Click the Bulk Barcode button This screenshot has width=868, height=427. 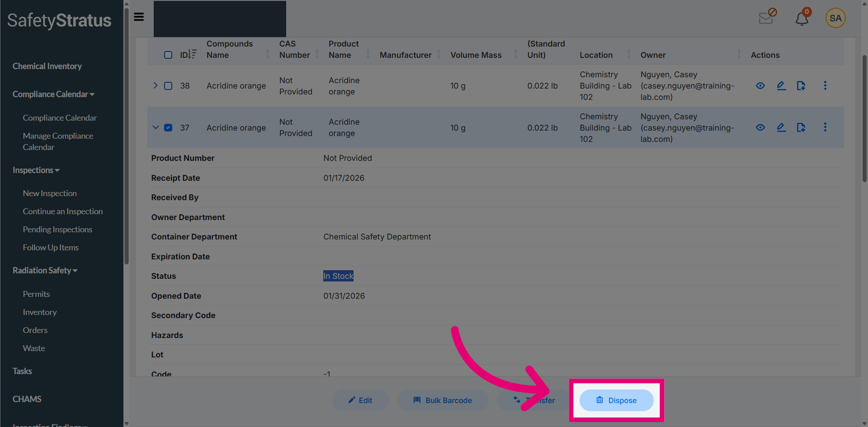click(x=443, y=400)
